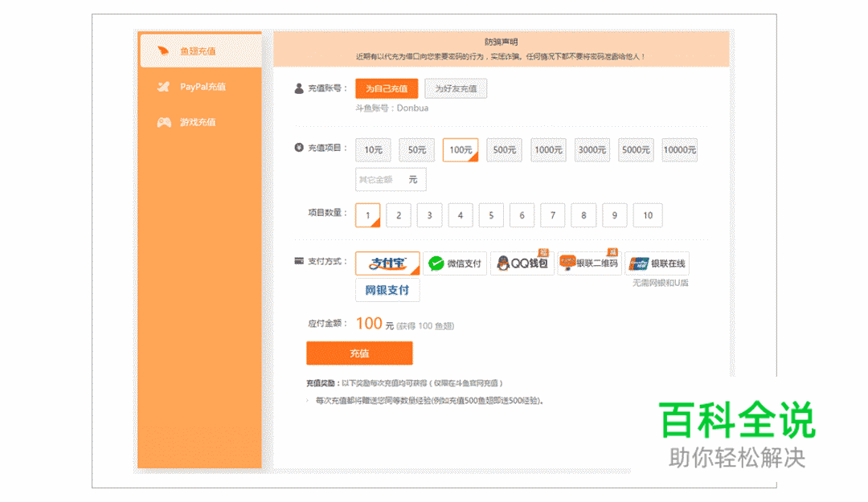The height and width of the screenshot is (502, 868).
Task: Click the fish icon beside 鱼翅充值
Action: point(163,49)
